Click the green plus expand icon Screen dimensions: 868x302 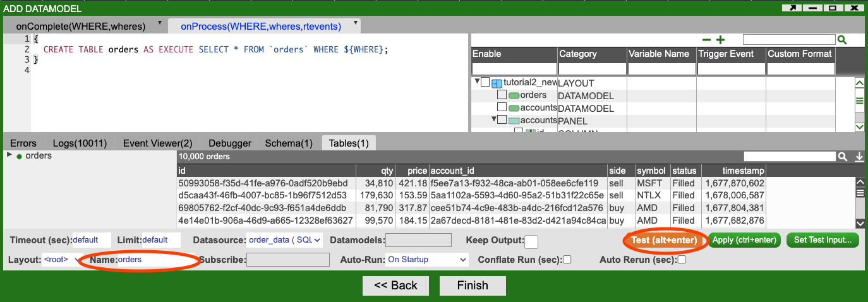pos(720,40)
